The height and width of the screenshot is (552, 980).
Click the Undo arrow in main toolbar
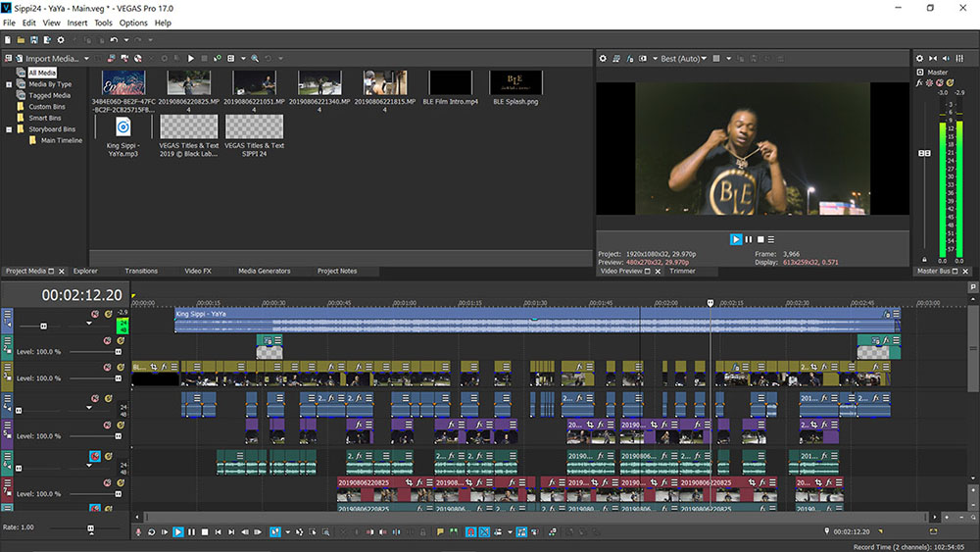pos(115,40)
